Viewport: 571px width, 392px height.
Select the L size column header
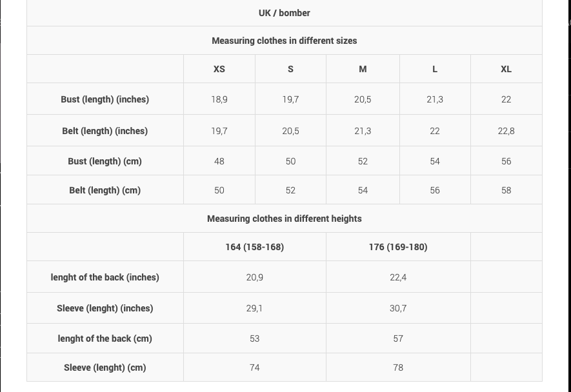(435, 69)
